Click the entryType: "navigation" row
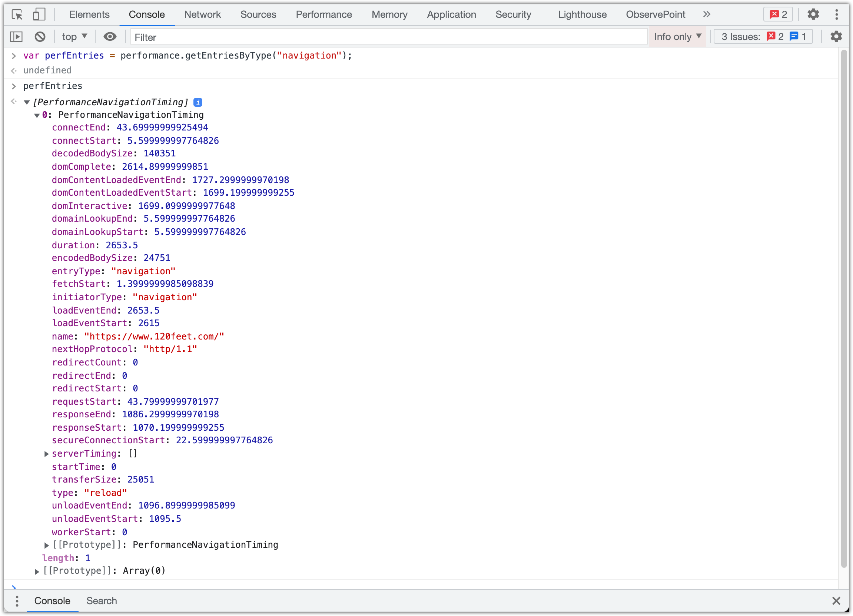853x616 pixels. click(114, 271)
